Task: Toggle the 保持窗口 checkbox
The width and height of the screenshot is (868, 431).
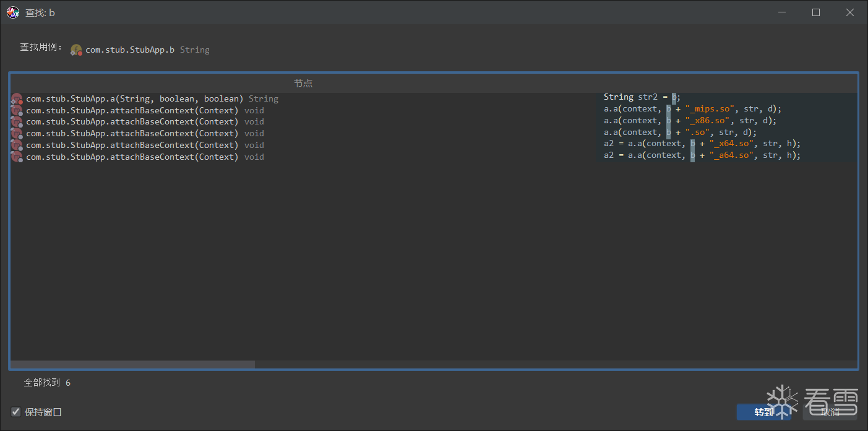Action: [x=16, y=412]
